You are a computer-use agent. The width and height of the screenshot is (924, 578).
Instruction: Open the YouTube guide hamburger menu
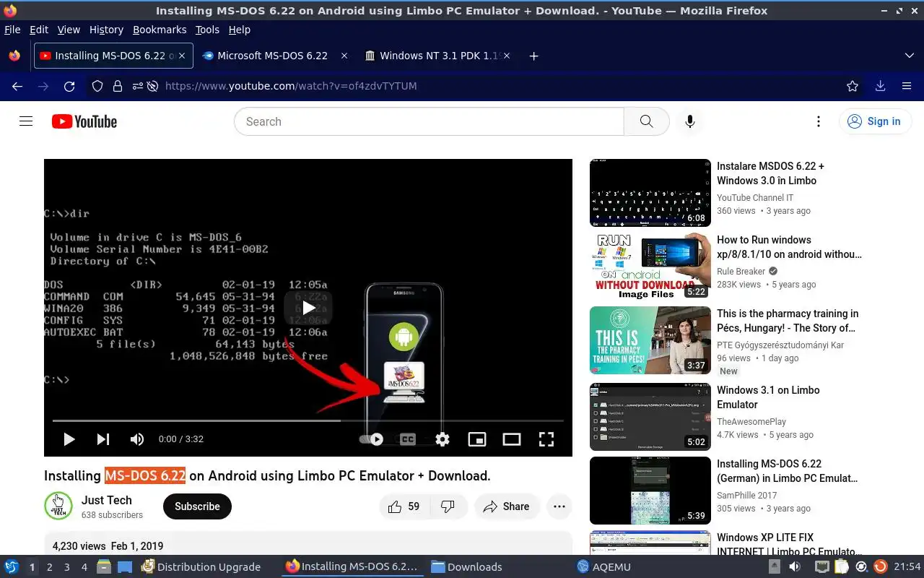tap(26, 121)
